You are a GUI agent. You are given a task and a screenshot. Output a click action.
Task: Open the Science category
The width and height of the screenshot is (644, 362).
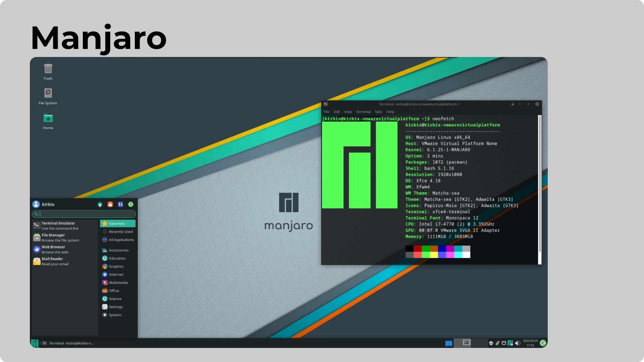pyautogui.click(x=118, y=299)
